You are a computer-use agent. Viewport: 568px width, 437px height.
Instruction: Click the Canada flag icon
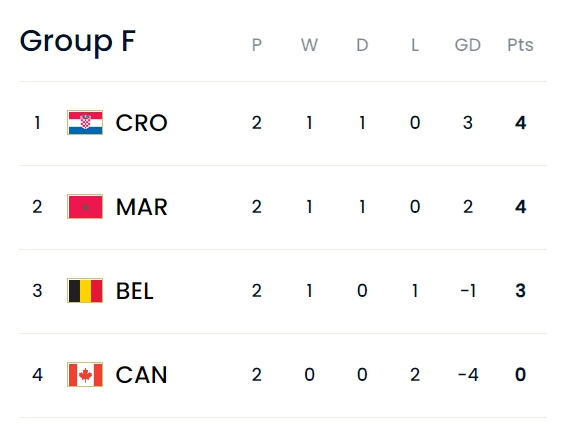coord(85,375)
